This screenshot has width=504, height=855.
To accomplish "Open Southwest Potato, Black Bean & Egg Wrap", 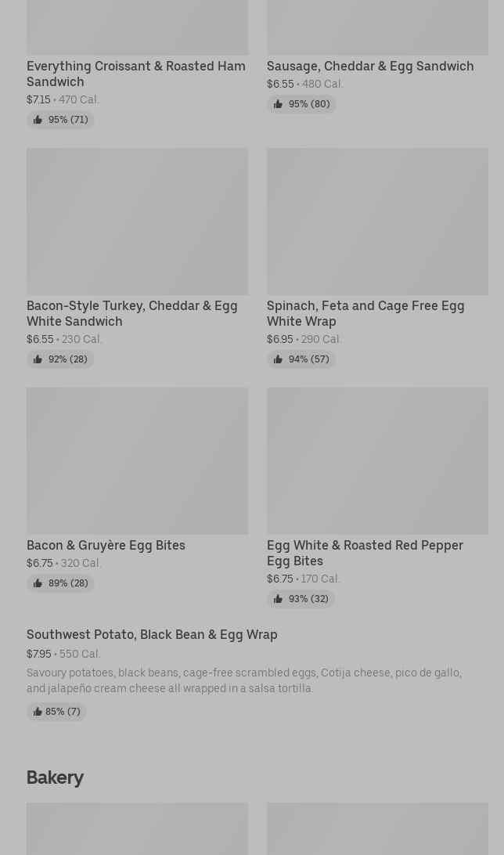I will pos(152,635).
